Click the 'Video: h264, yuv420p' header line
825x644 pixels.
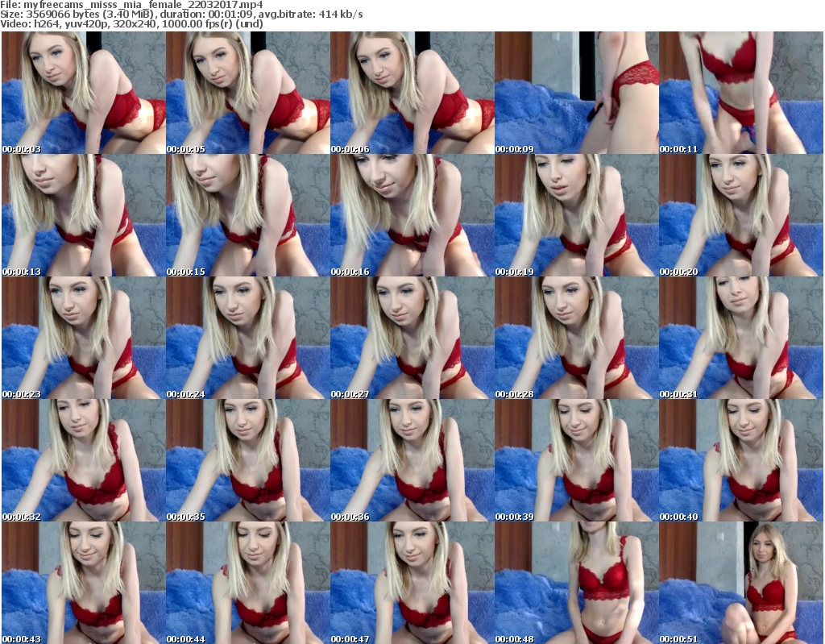(131, 23)
